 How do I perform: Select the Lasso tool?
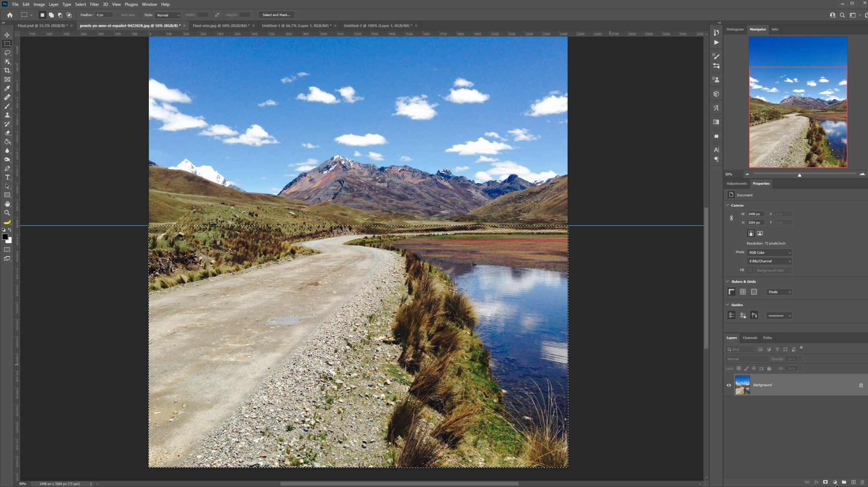[7, 53]
